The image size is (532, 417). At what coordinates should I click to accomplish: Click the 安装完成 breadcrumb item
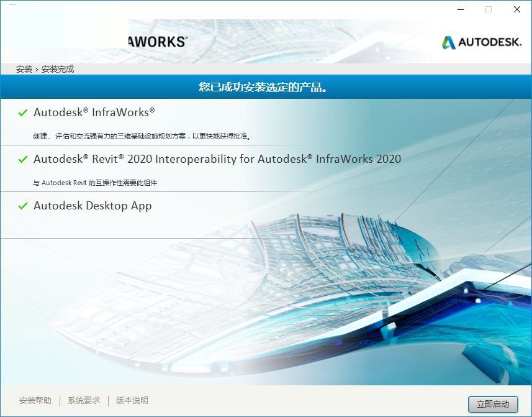(58, 70)
